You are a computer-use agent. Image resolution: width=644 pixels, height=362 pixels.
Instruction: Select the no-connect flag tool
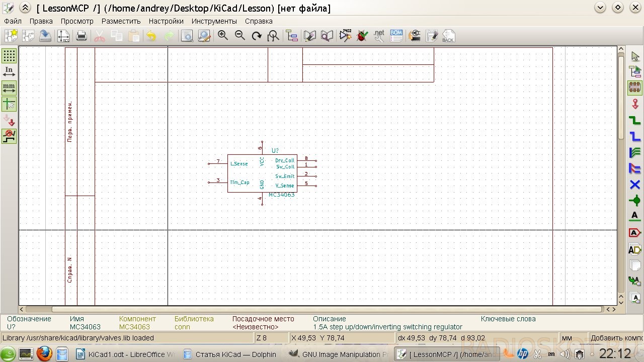(x=635, y=185)
